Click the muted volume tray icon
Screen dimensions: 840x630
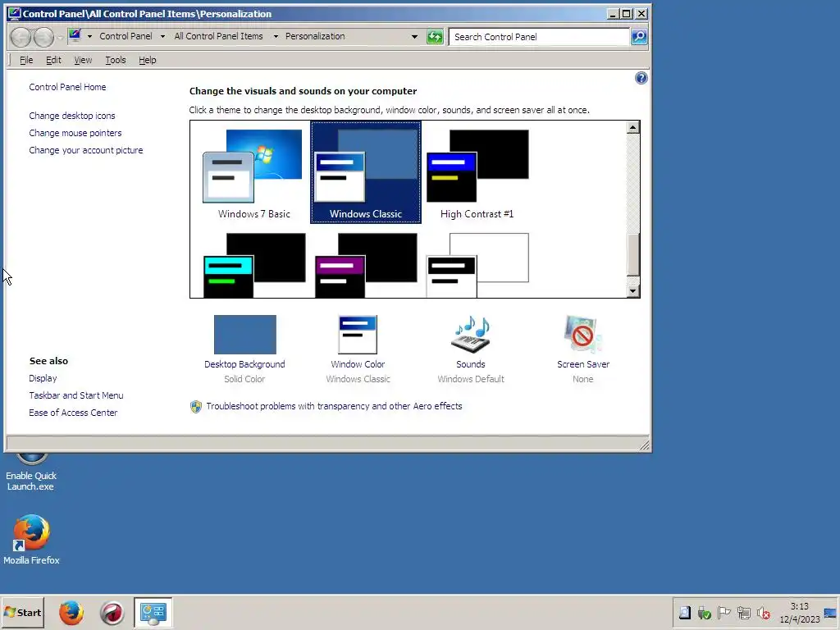pos(764,613)
